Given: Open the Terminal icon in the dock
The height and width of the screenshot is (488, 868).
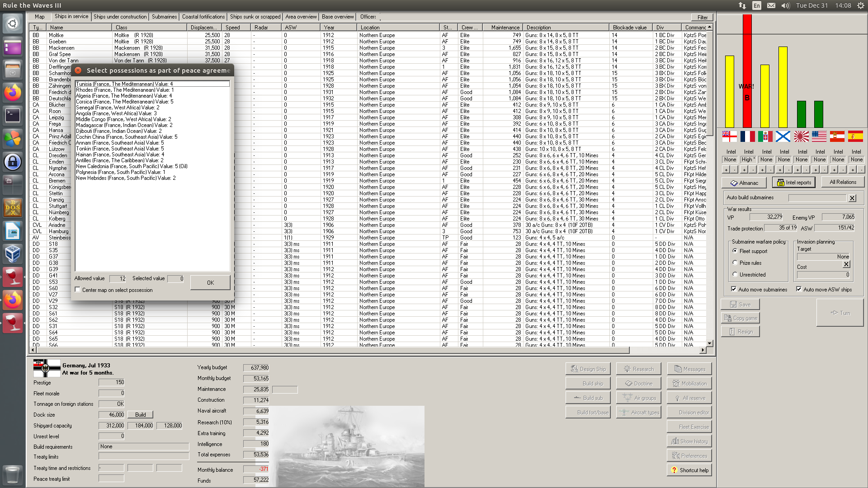Looking at the screenshot, I should click(13, 116).
